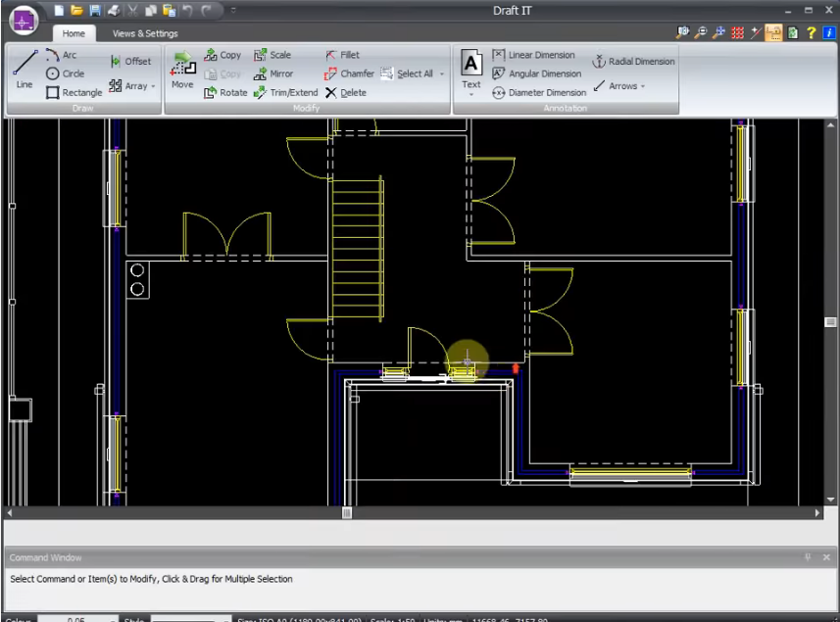Apply the Fillet tool
Viewport: 840px width, 622px height.
[341, 55]
